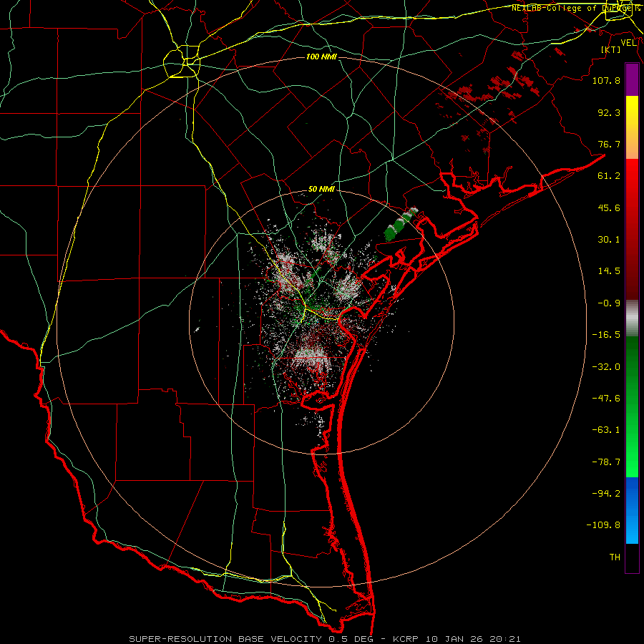
Task: Click the 14.5 velocity legend value
Action: pyautogui.click(x=609, y=271)
